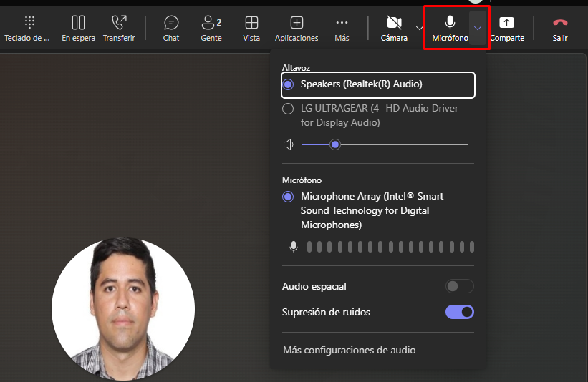Click the speaker volume slider
Screen dimensions: 588x382
[385, 145]
